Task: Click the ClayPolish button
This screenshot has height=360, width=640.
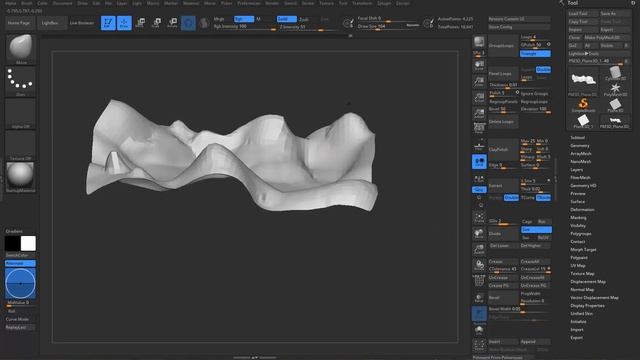Action: coord(503,149)
